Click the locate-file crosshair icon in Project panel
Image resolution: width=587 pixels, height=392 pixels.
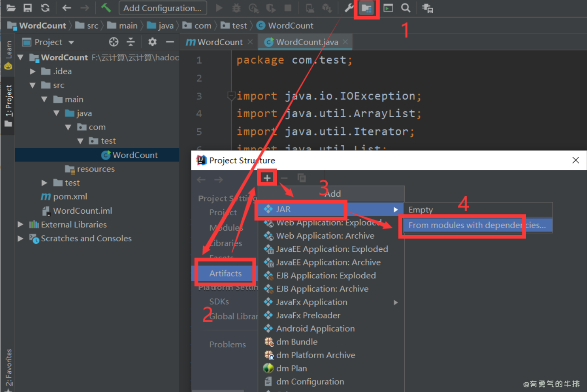[x=113, y=42]
